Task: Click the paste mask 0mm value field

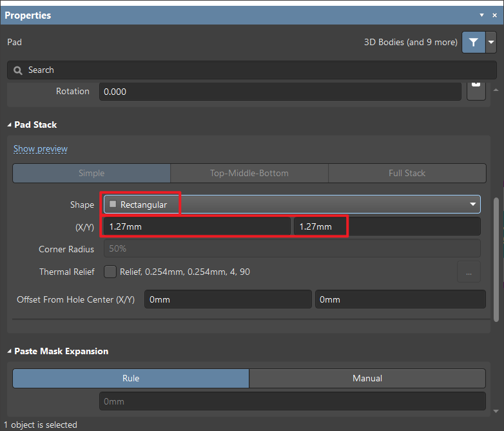Action: pos(292,401)
